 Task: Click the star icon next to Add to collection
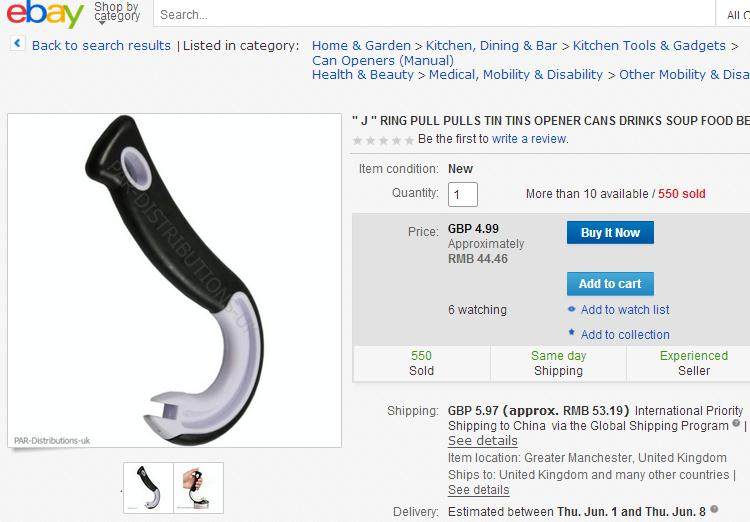(x=571, y=332)
